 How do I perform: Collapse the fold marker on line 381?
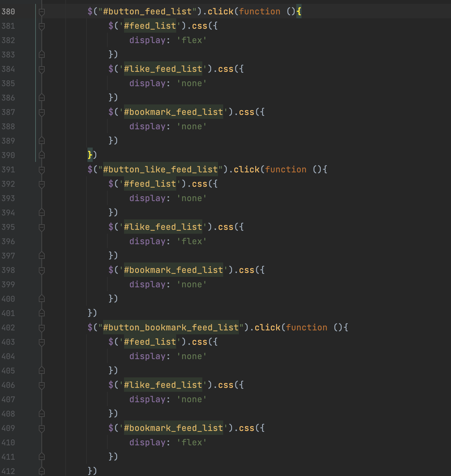tap(42, 26)
